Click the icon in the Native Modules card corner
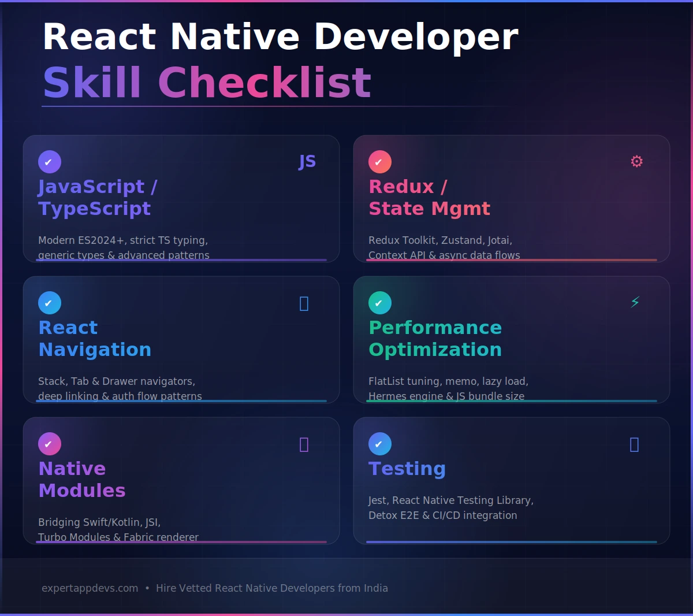The image size is (693, 616). click(x=304, y=444)
